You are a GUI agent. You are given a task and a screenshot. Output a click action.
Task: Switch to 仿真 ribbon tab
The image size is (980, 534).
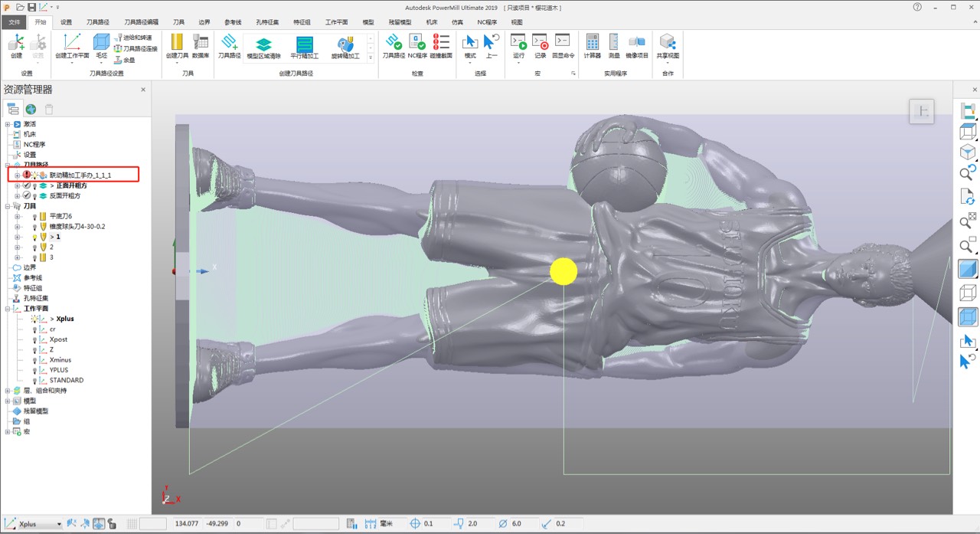(458, 22)
